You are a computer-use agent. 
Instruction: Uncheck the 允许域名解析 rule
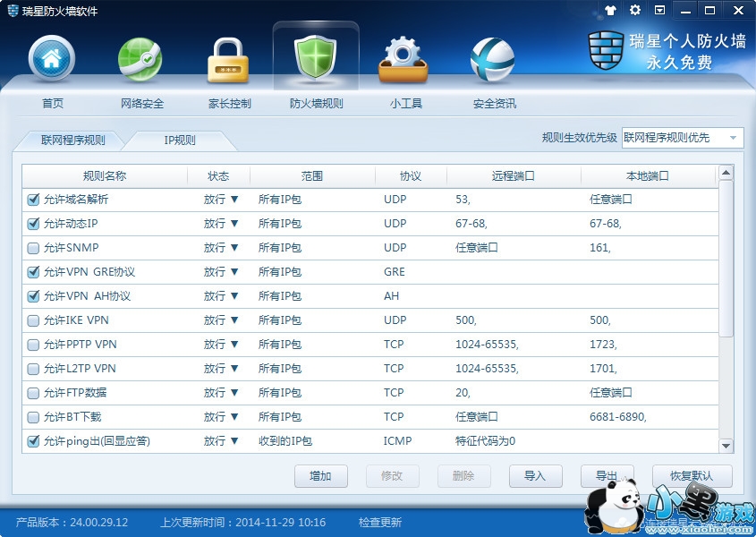click(33, 200)
